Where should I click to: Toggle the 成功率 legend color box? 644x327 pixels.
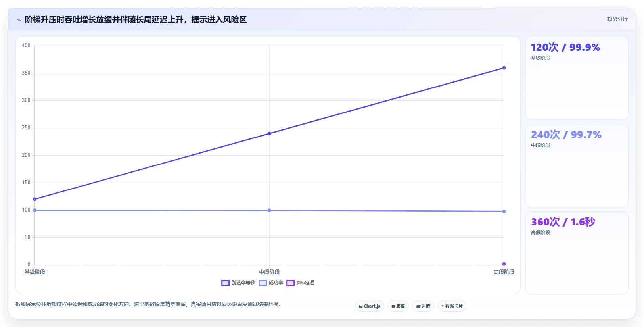click(263, 283)
